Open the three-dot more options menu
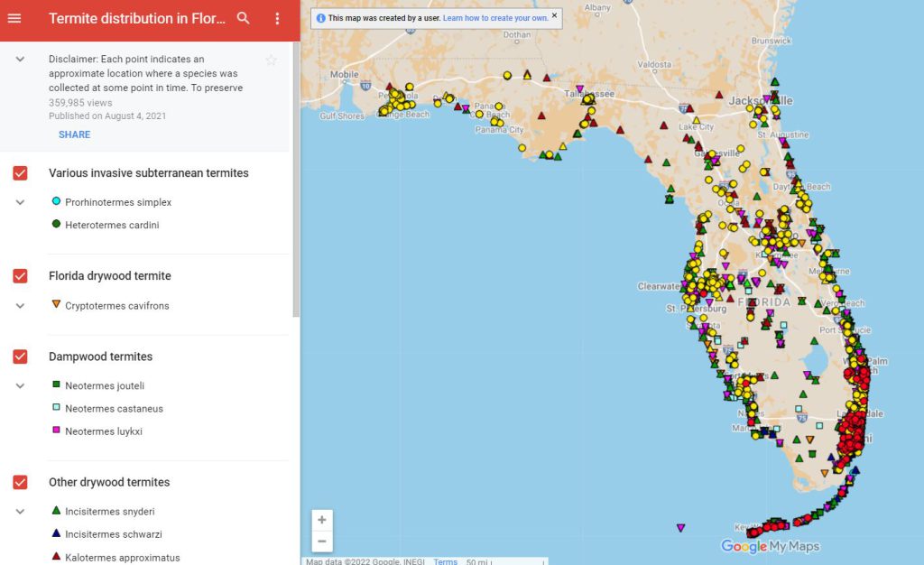 (277, 18)
